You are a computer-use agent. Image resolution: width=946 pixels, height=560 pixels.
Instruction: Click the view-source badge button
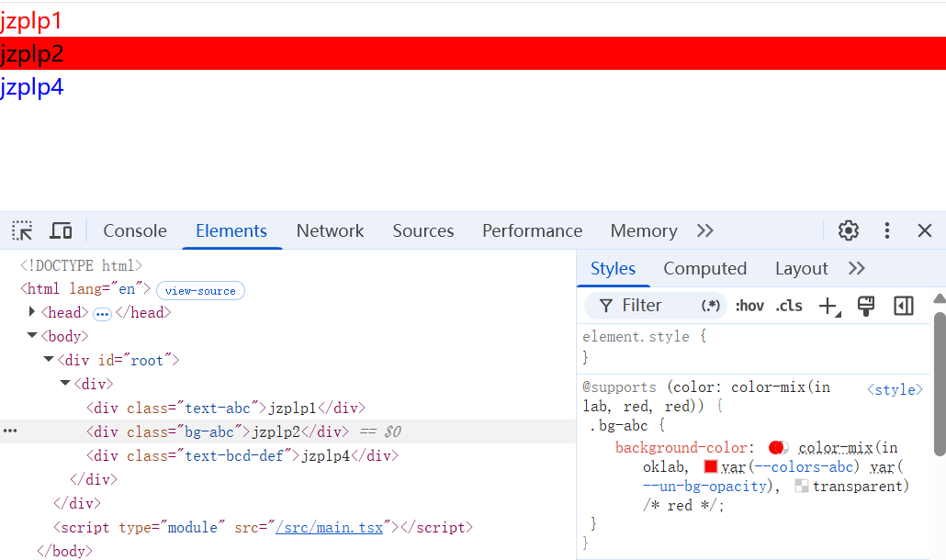(x=200, y=290)
